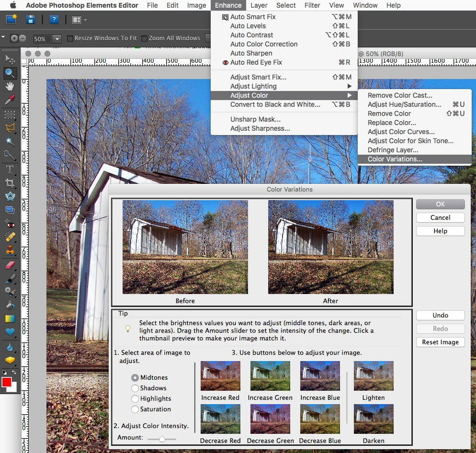Image resolution: width=476 pixels, height=453 pixels.
Task: Swap foreground and background colors icon
Action: pos(14,372)
